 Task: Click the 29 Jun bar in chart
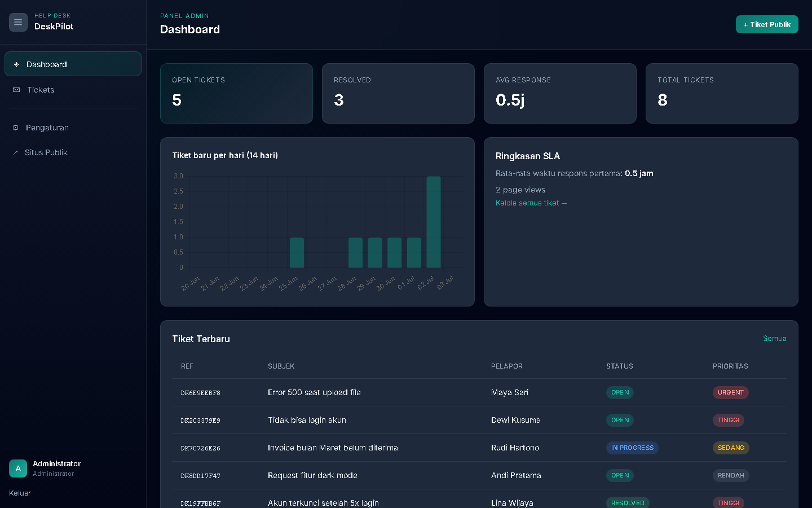tap(375, 252)
